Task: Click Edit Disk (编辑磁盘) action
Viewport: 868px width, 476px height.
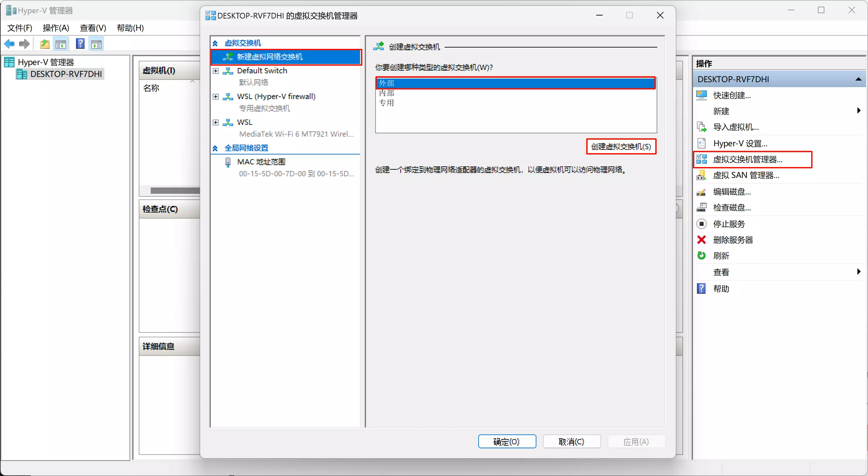Action: pyautogui.click(x=732, y=192)
